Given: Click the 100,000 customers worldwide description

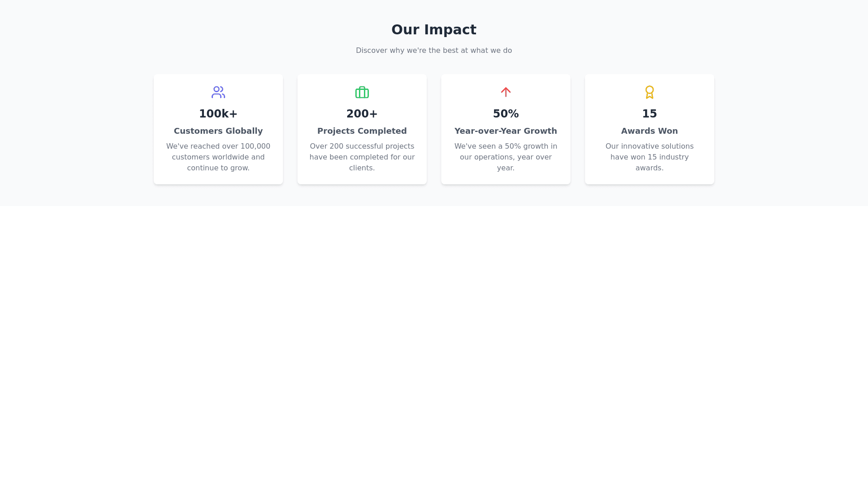Looking at the screenshot, I should coord(218,157).
